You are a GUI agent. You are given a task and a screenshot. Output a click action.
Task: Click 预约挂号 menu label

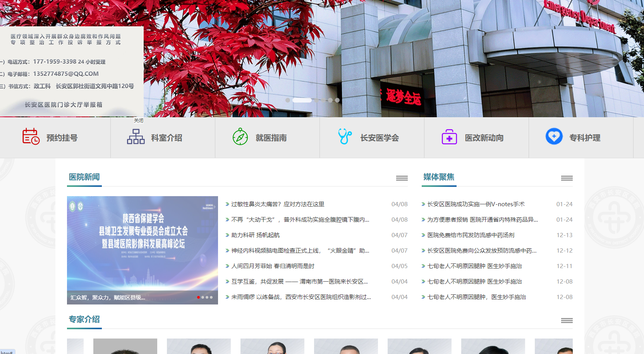point(62,138)
